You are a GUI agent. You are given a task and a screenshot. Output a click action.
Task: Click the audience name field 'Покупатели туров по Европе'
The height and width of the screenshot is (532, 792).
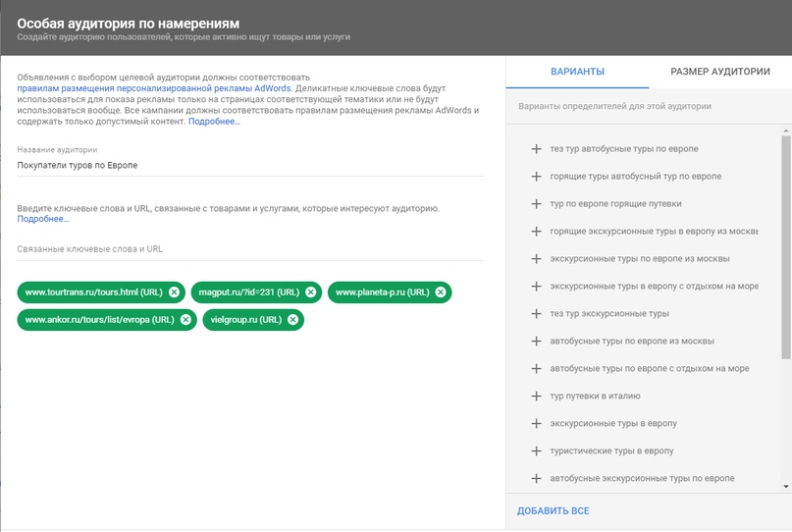pyautogui.click(x=250, y=165)
